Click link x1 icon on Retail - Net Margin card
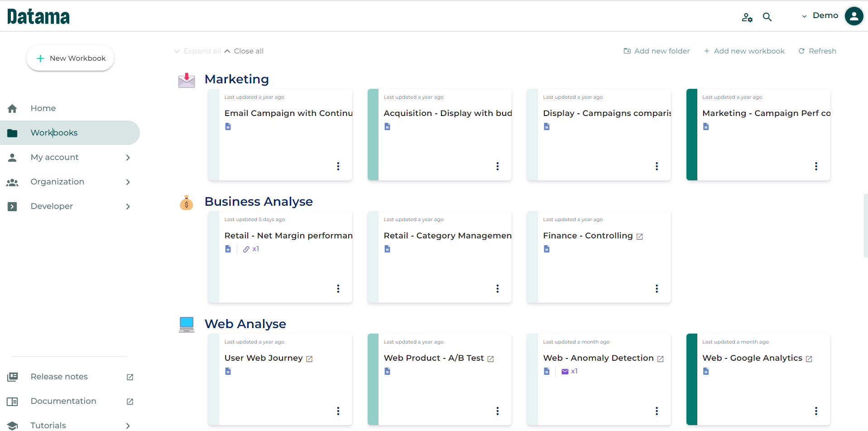 tap(251, 249)
